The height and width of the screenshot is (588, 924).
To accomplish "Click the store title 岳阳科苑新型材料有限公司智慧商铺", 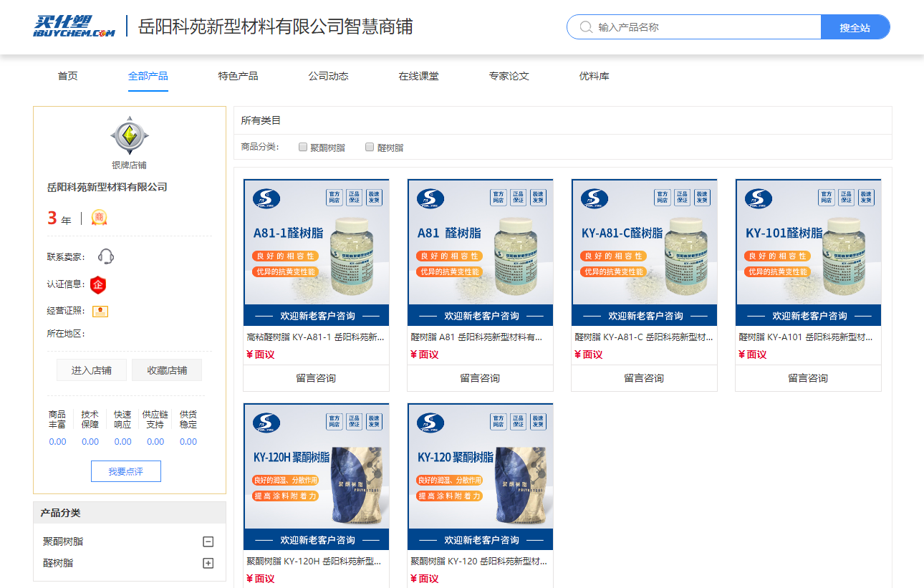I will click(x=276, y=26).
